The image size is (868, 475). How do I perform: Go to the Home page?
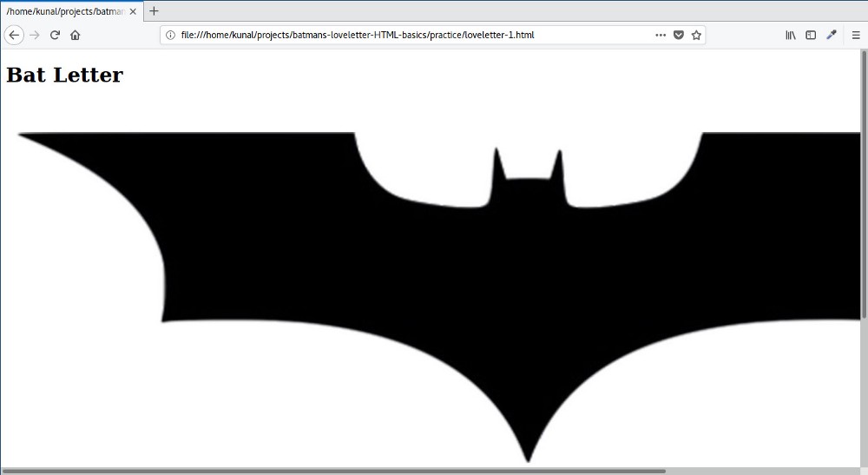point(76,35)
